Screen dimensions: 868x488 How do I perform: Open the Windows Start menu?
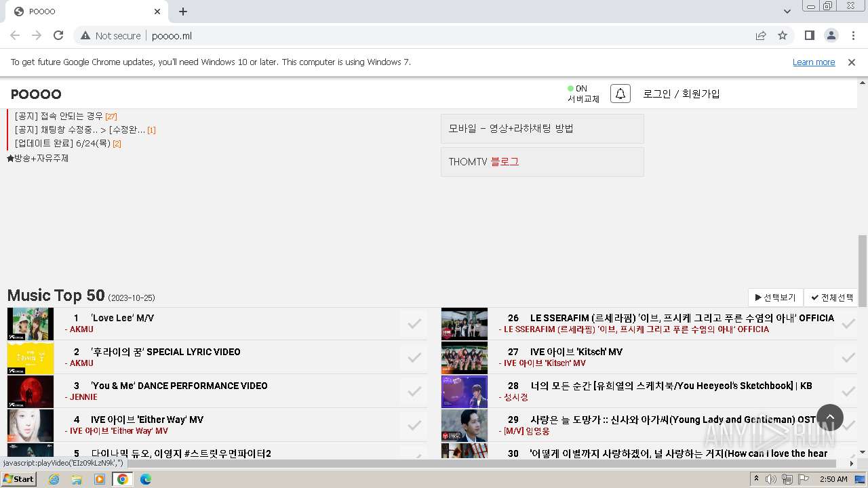tap(19, 479)
